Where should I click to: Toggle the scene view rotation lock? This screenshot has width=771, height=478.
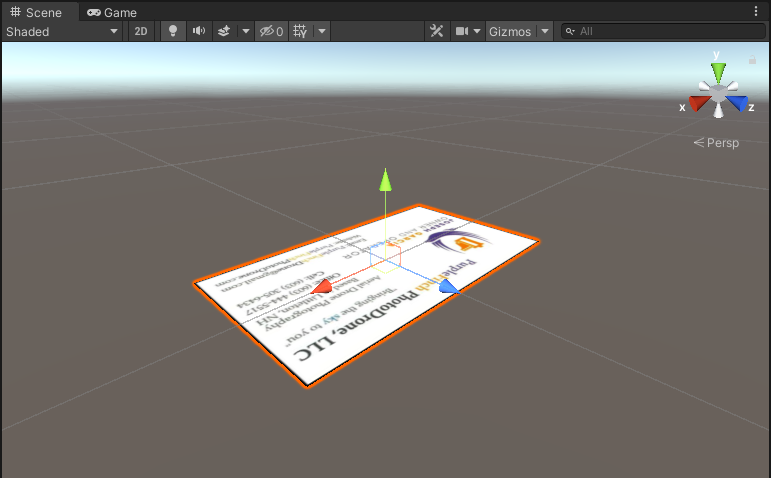(x=752, y=60)
